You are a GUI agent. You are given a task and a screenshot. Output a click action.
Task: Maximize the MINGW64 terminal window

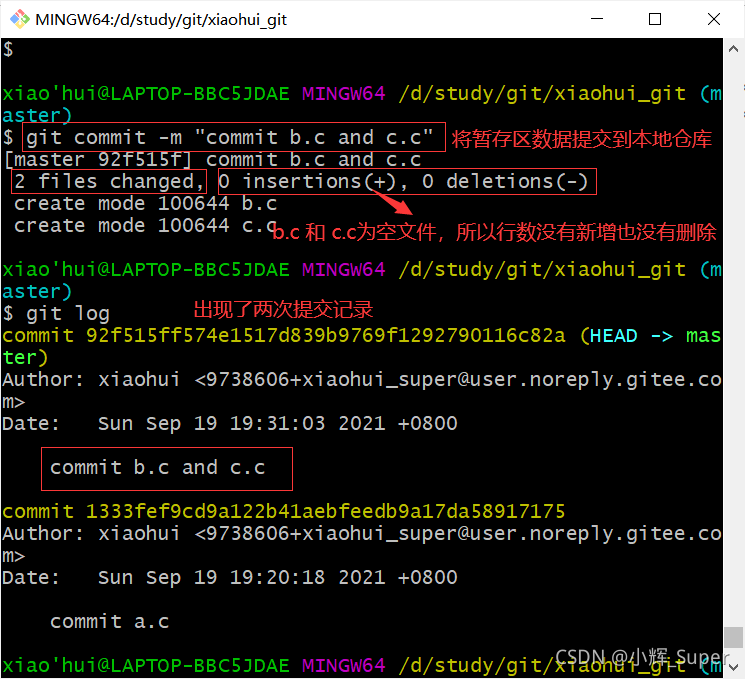[655, 19]
